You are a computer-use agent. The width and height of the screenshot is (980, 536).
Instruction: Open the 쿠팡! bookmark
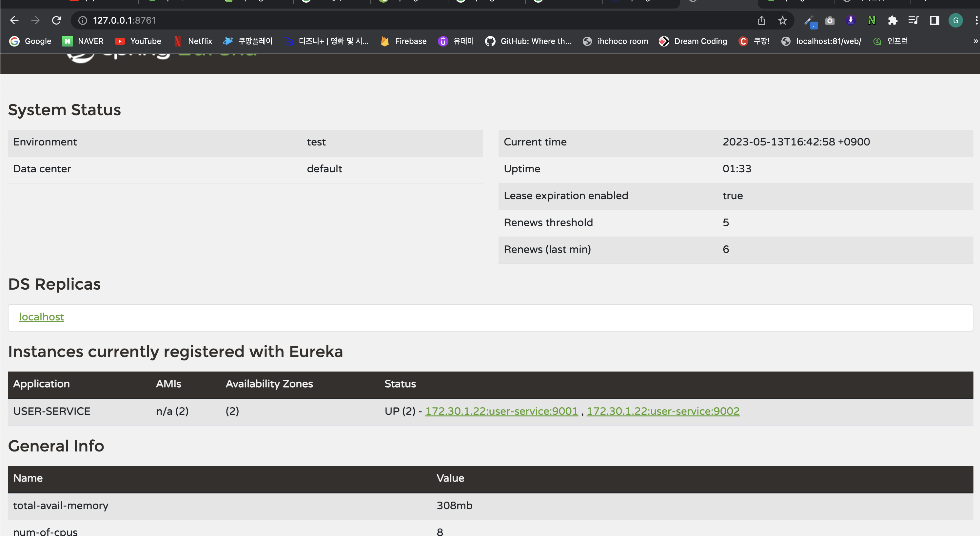754,41
